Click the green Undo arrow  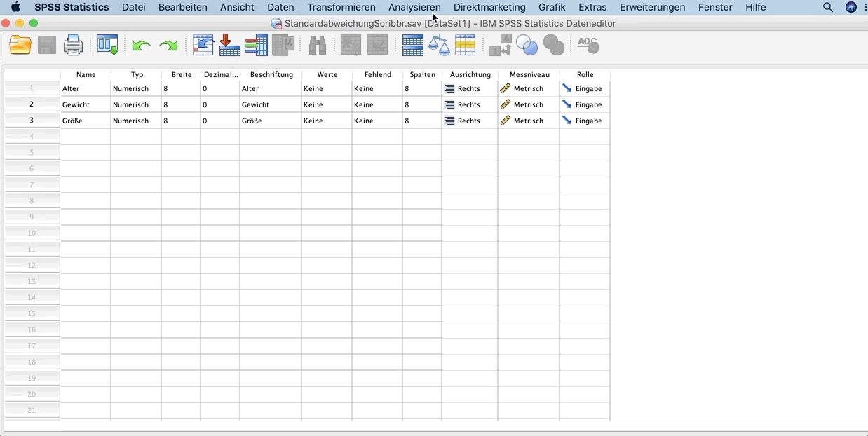[x=142, y=46]
